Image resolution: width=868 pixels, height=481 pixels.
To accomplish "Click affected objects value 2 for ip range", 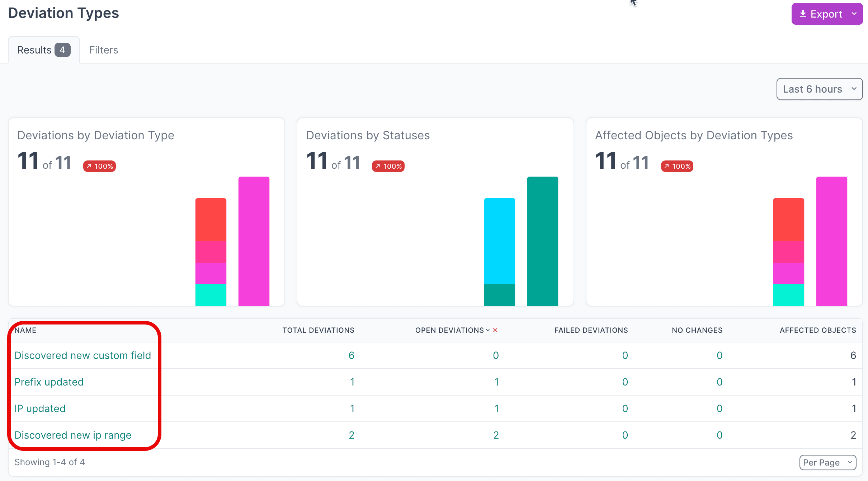I will tap(853, 435).
